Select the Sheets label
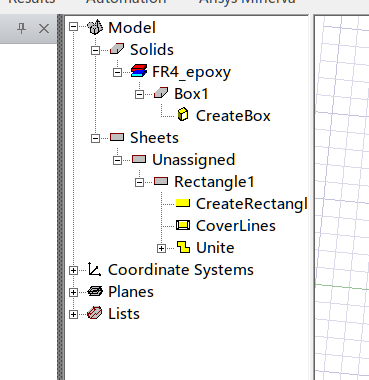Screen dimensions: 369x380 click(154, 137)
